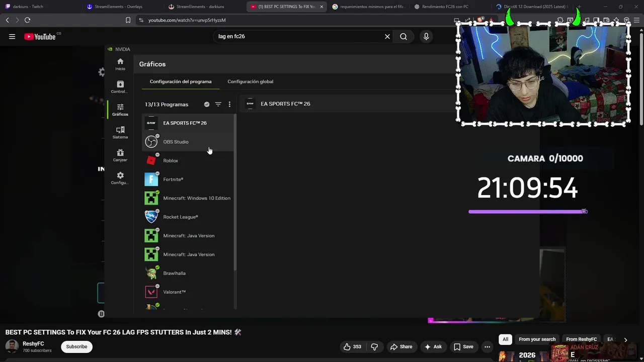Open the YouTube hamburger guide menu
This screenshot has width=644, height=362.
click(x=12, y=36)
